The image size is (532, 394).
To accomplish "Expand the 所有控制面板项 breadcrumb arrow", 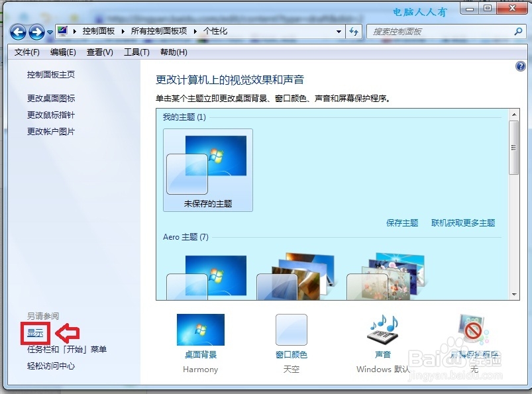I will 194,31.
